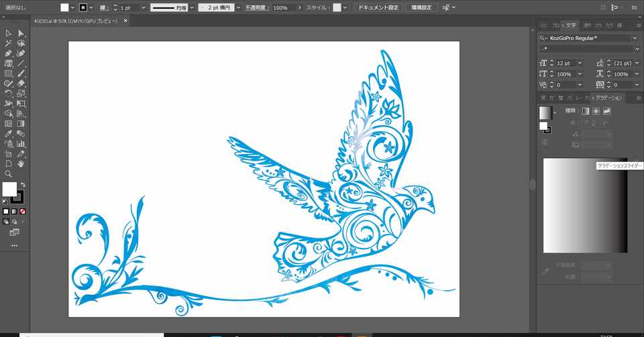This screenshot has height=337, width=644.
Task: Select the Column Graph tool
Action: [21, 144]
